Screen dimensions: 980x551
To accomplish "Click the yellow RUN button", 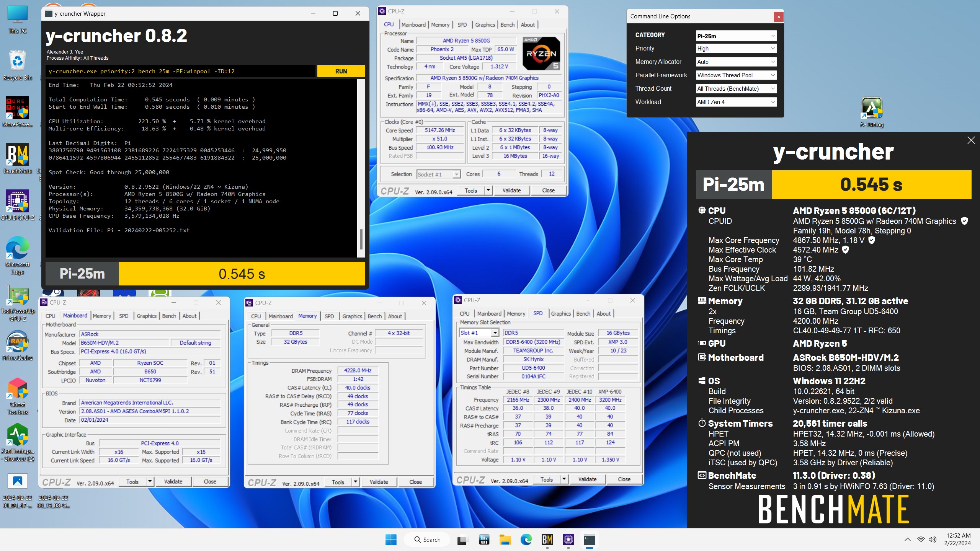I will click(x=341, y=71).
